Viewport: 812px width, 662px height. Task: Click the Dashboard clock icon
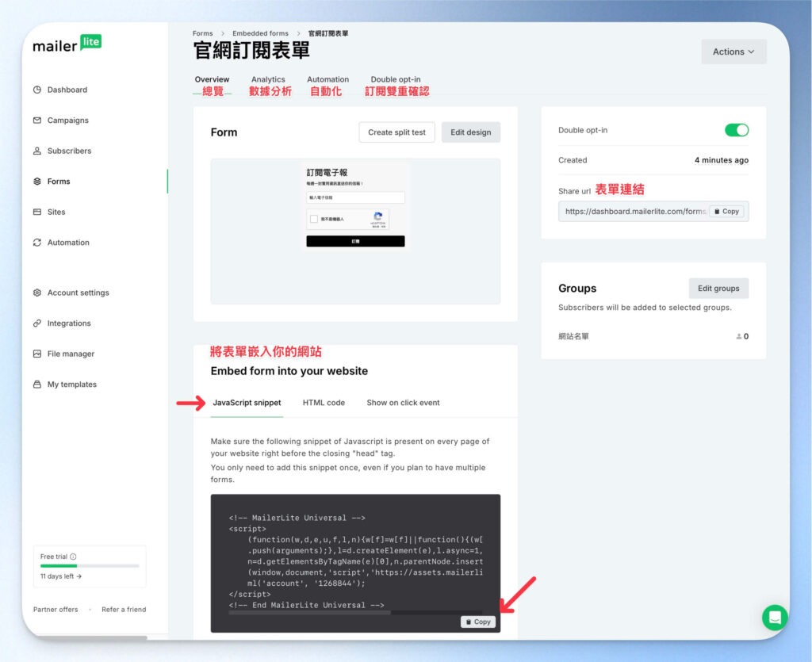pyautogui.click(x=37, y=90)
